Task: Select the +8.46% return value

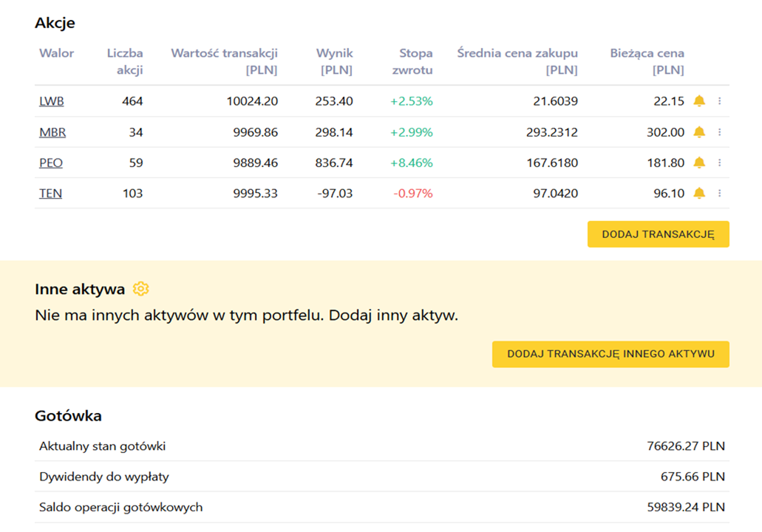Action: 412,163
